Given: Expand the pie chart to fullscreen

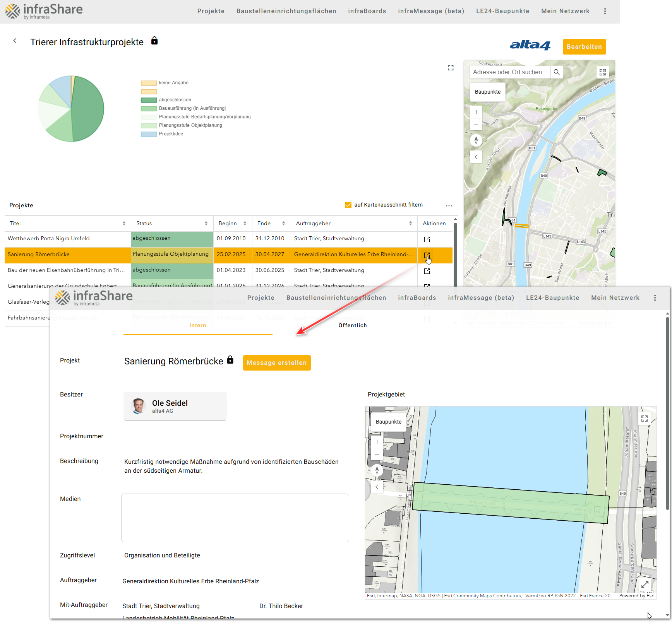Looking at the screenshot, I should click(451, 68).
